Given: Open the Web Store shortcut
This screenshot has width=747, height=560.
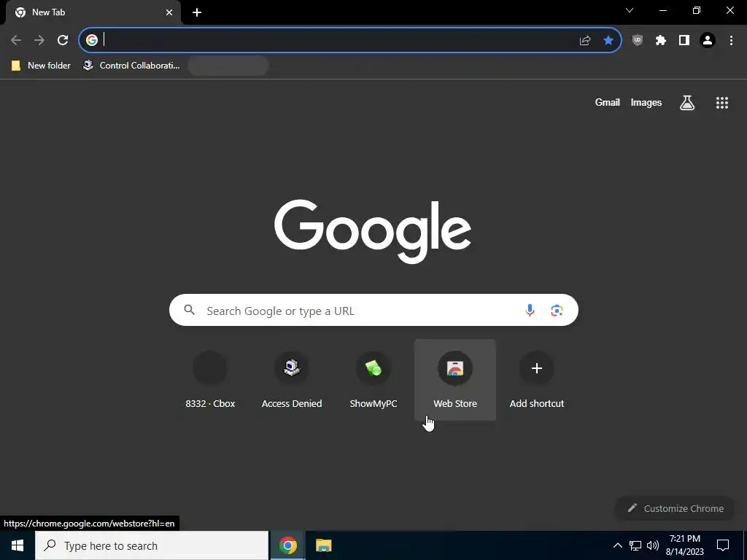Looking at the screenshot, I should click(455, 380).
